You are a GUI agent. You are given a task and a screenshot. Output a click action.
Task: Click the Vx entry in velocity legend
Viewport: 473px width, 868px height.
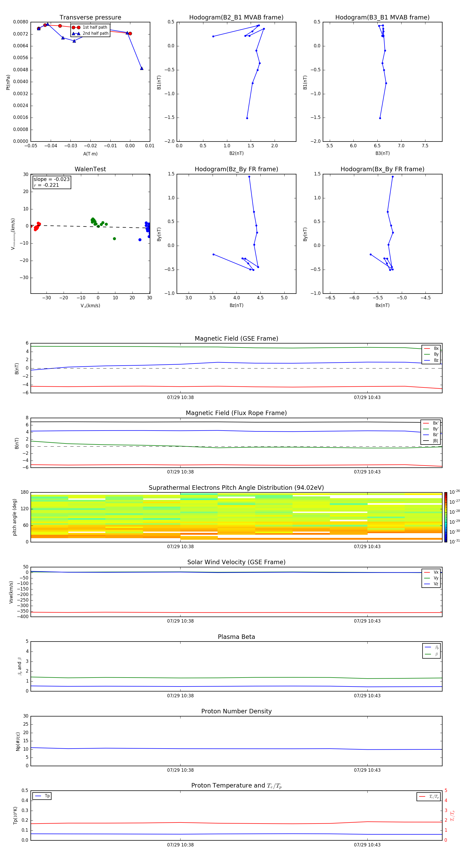point(431,573)
